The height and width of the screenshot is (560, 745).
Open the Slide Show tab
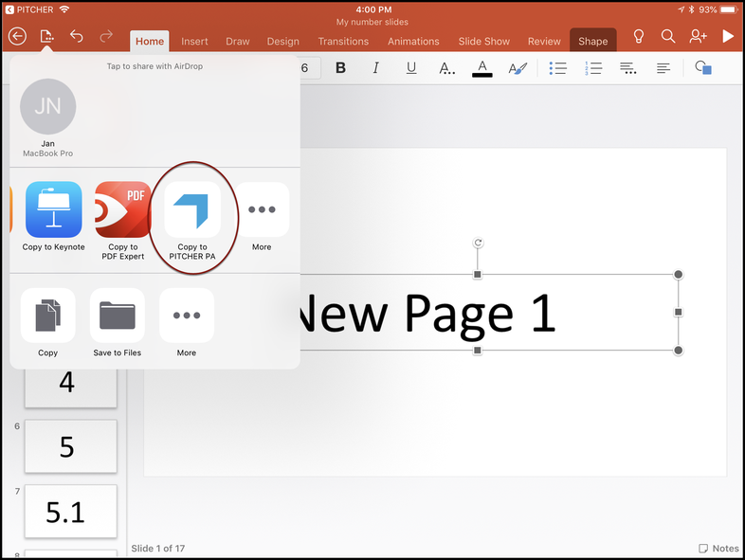pos(483,42)
